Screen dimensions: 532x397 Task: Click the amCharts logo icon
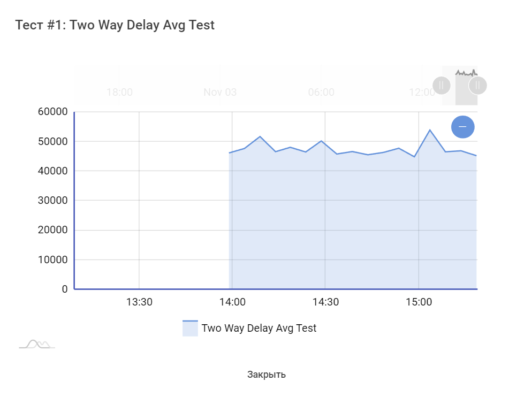coord(37,344)
